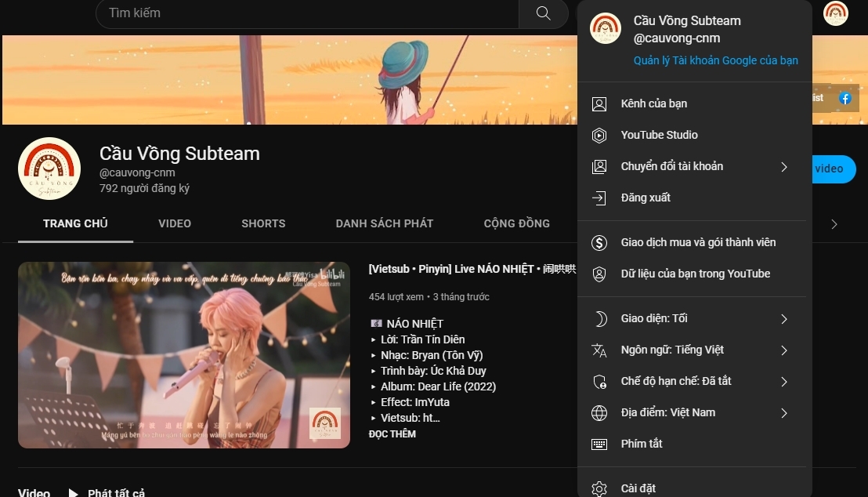This screenshot has width=868, height=497.
Task: Click the play triangle next to Phát tất cả
Action: pyautogui.click(x=73, y=492)
